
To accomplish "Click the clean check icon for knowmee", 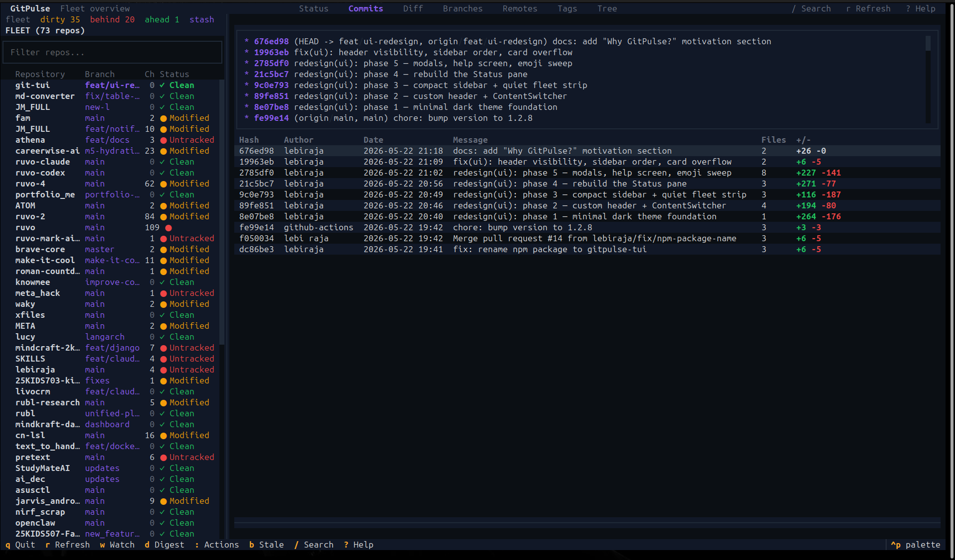I will coord(162,282).
